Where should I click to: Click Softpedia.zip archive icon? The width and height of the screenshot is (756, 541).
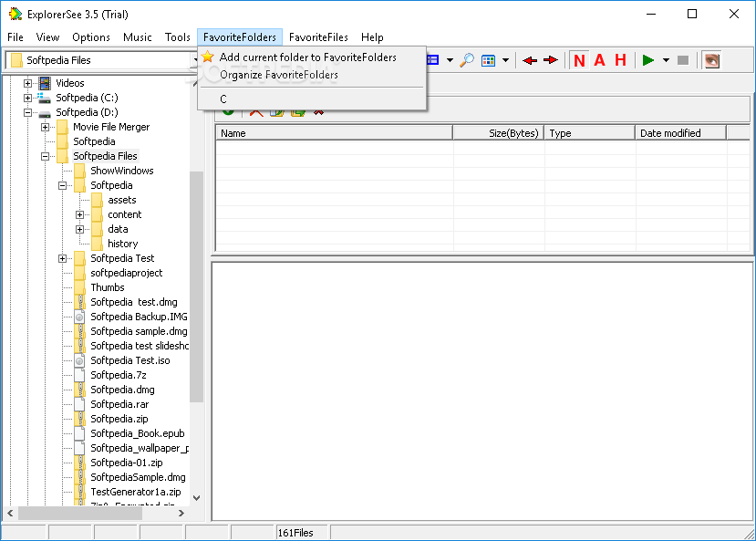tap(79, 419)
